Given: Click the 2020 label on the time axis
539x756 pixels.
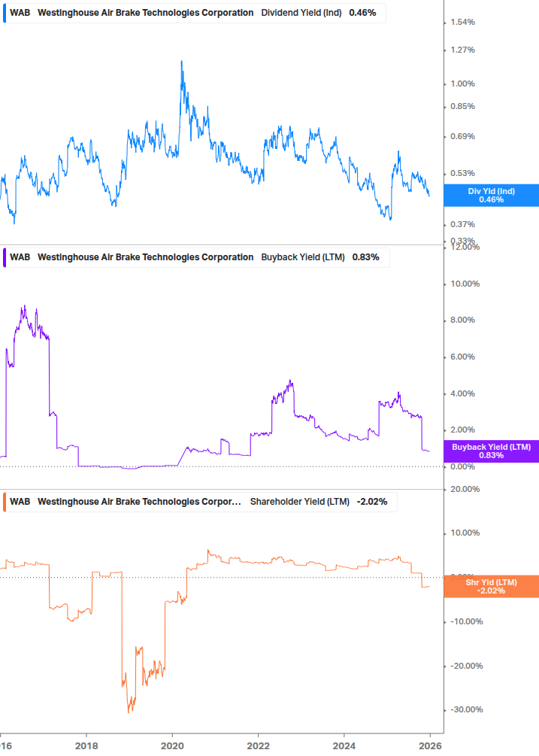Looking at the screenshot, I should 172,746.
